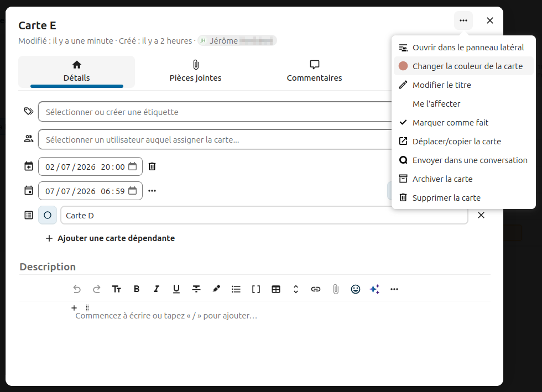Click the label selection field
The image size is (542, 392).
click(x=215, y=112)
